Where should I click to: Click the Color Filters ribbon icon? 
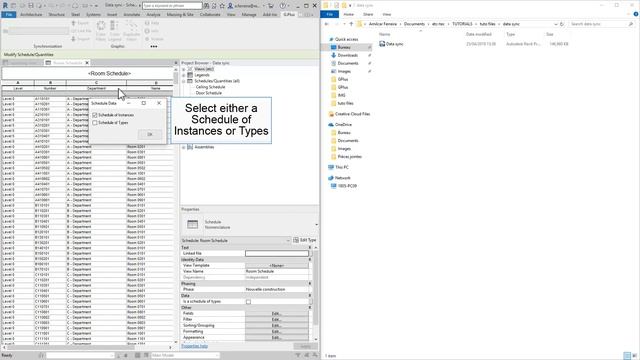[x=101, y=31]
